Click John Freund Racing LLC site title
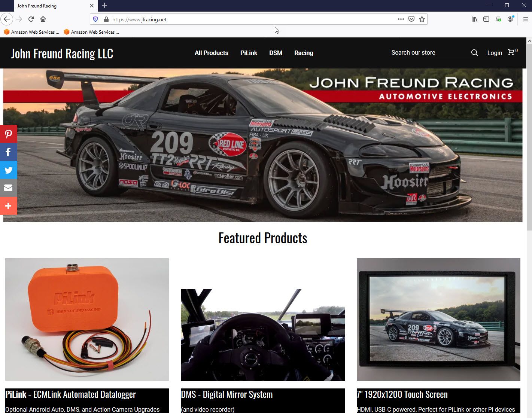The height and width of the screenshot is (418, 532). [x=62, y=54]
